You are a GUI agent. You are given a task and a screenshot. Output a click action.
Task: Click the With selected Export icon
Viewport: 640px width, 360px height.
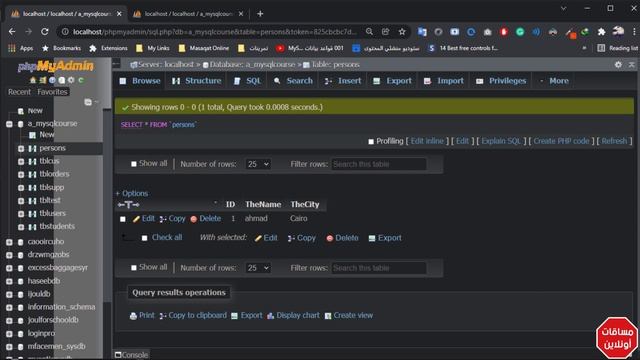coord(372,238)
